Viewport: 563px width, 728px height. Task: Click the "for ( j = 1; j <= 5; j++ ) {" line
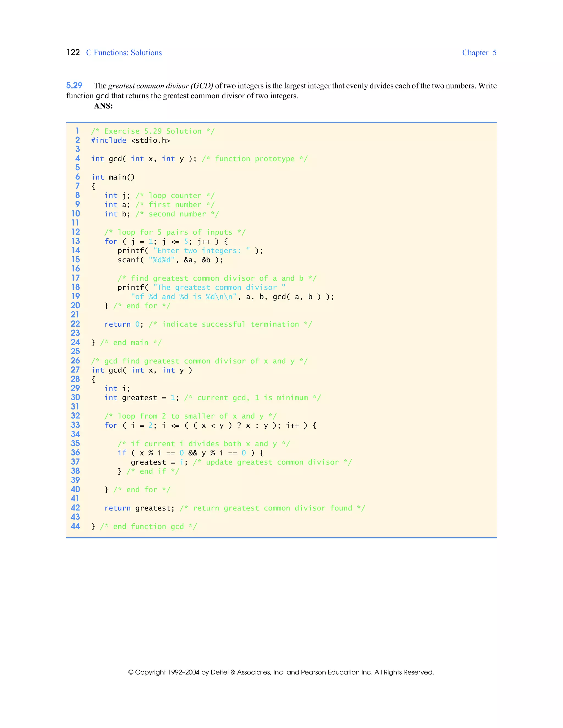[x=166, y=241]
